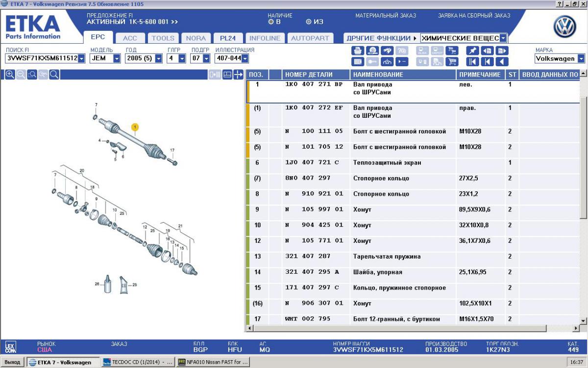The image size is (588, 368).
Task: Click the plain back triangle icon
Action: tap(502, 62)
